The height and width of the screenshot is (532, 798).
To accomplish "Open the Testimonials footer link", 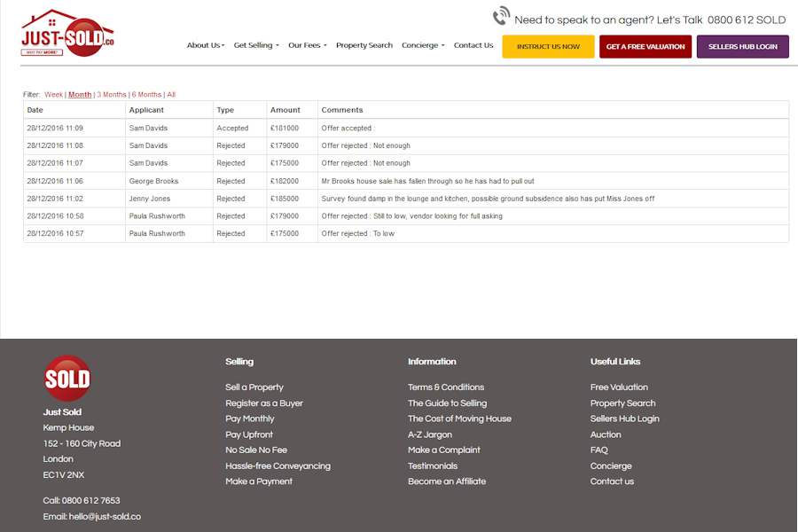I will pos(433,465).
